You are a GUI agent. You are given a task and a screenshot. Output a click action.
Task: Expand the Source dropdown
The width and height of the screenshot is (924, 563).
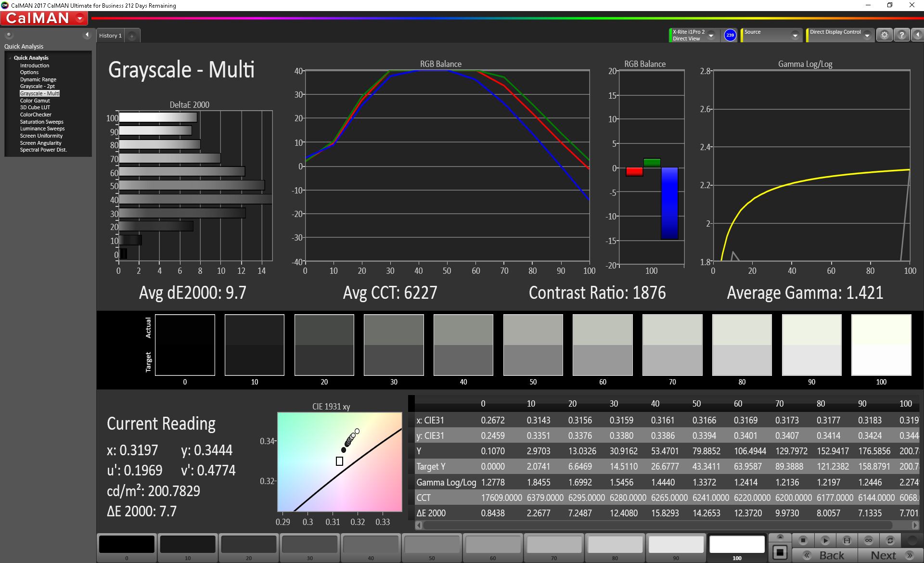795,35
